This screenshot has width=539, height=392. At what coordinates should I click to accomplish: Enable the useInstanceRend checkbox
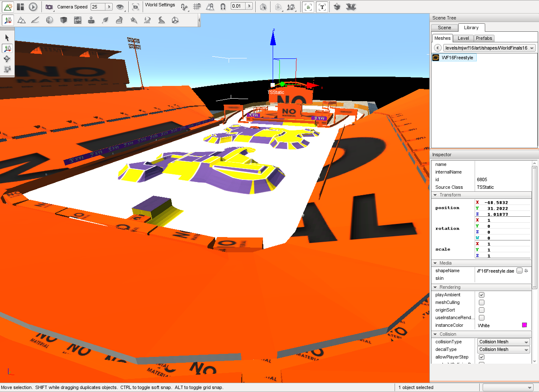coord(481,318)
